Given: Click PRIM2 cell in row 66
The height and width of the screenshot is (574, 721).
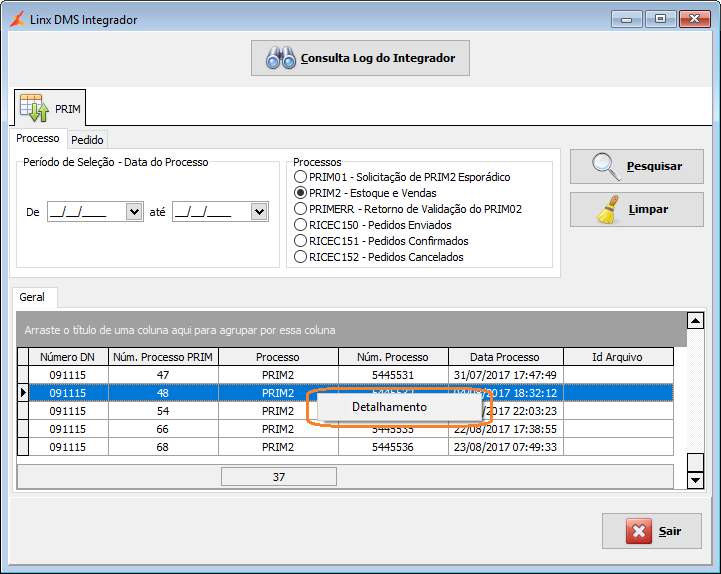Looking at the screenshot, I should pyautogui.click(x=278, y=429).
